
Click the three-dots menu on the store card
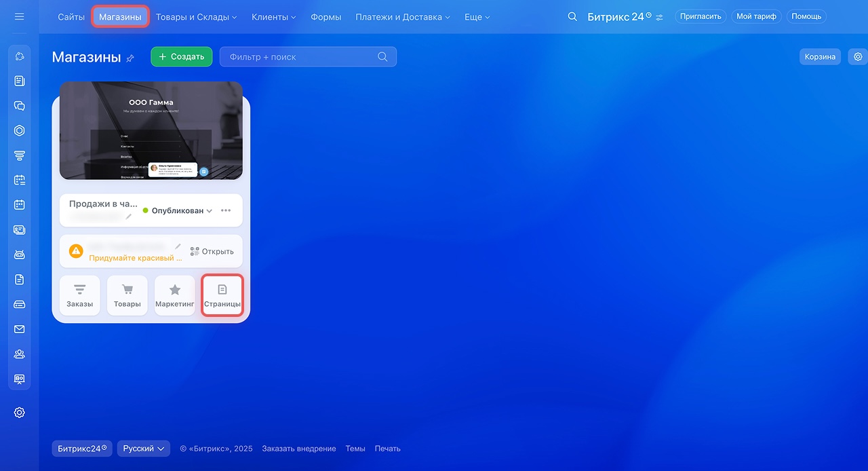[x=226, y=210]
